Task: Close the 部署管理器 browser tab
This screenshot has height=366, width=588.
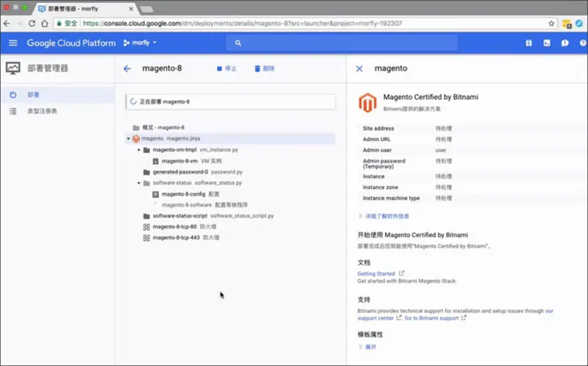Action: click(x=131, y=9)
